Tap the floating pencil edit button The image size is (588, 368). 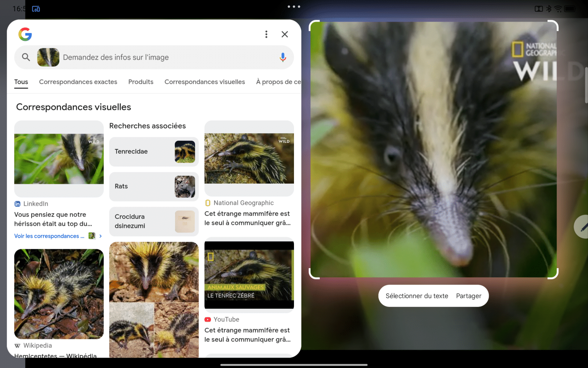583,227
